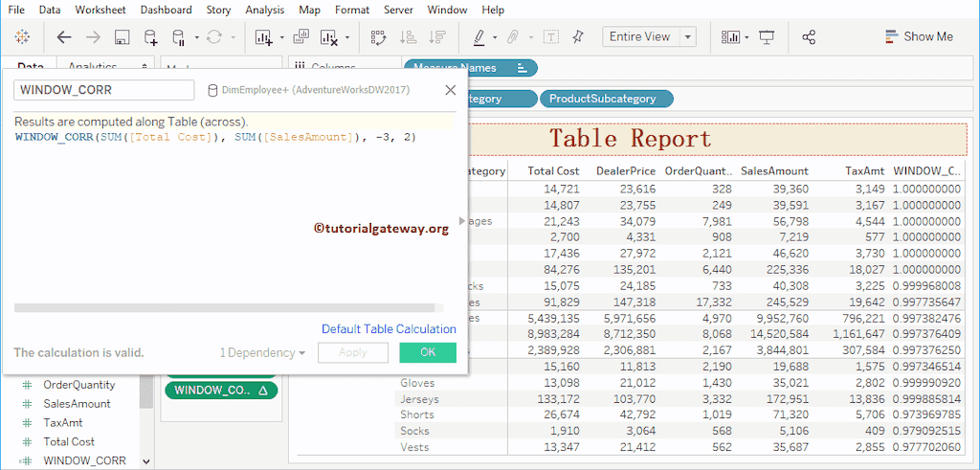Open the Analysis menu

(x=264, y=10)
